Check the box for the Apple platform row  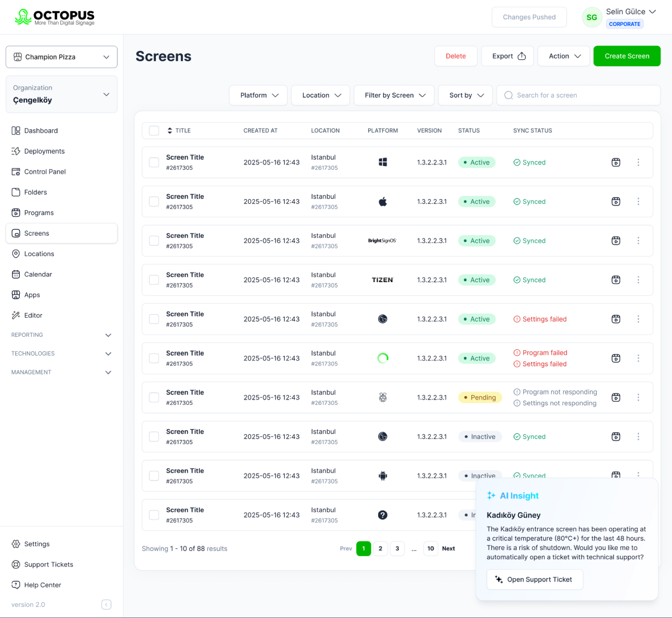[x=154, y=202]
